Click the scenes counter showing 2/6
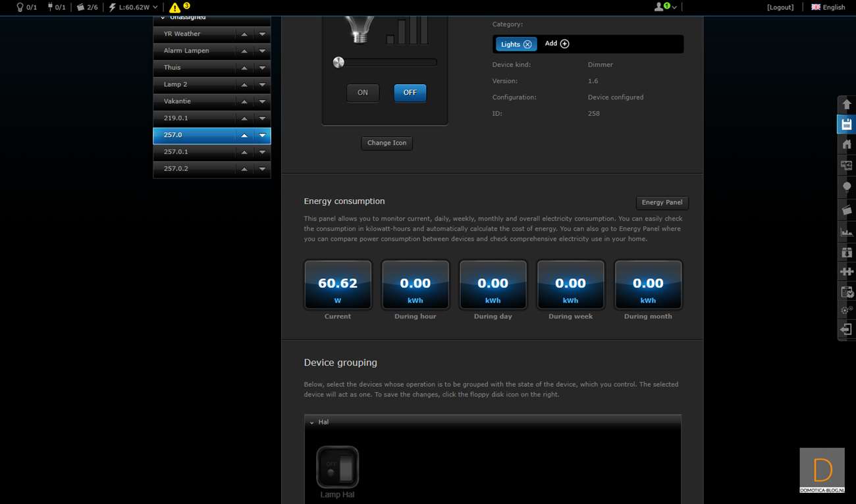 [87, 7]
